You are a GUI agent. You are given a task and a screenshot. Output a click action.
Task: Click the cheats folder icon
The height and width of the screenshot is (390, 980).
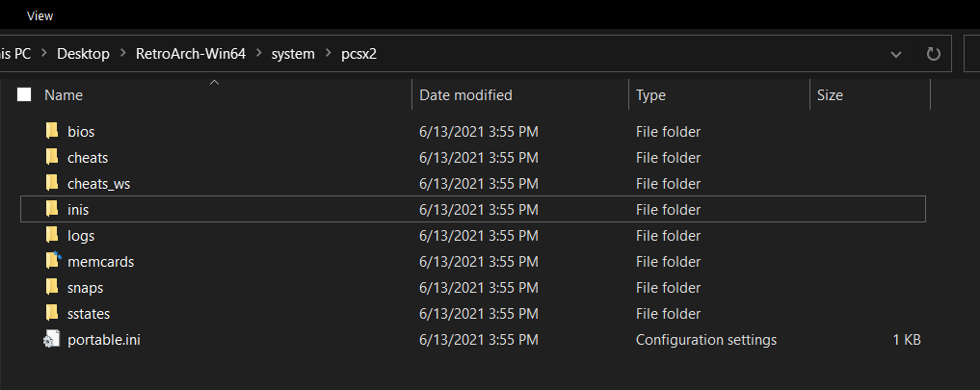52,158
